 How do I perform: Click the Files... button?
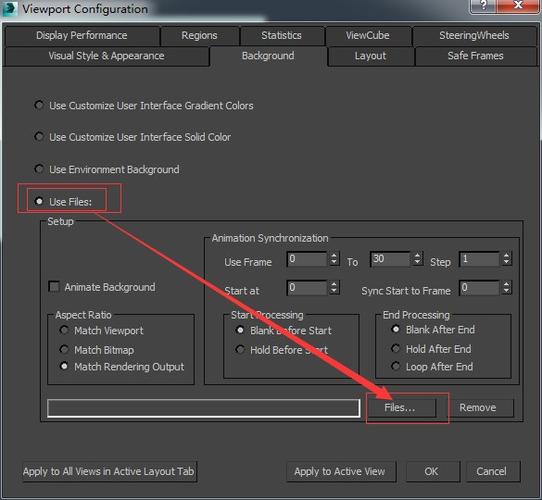(400, 407)
